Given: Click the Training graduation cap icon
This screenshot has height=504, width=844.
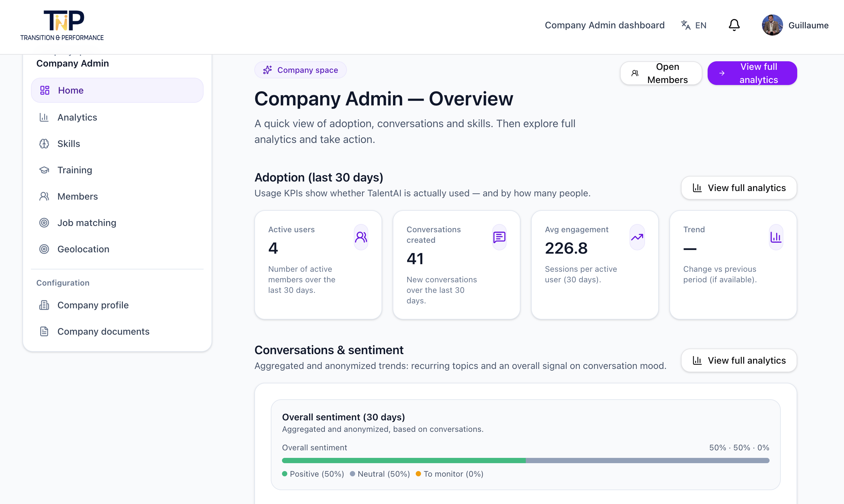Looking at the screenshot, I should [x=44, y=170].
